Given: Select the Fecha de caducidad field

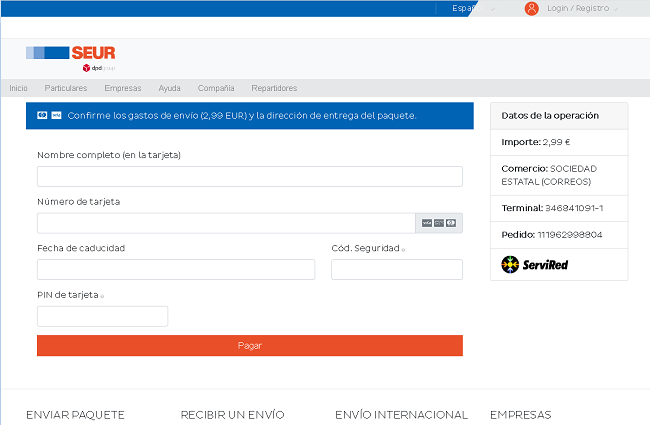Looking at the screenshot, I should click(x=175, y=269).
